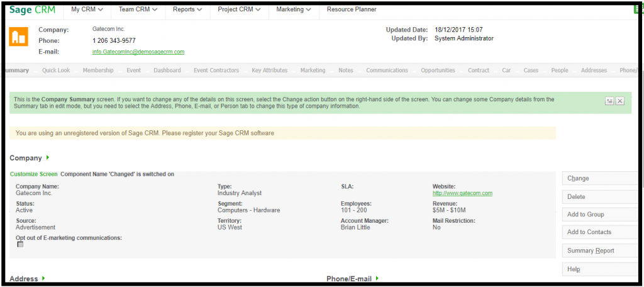Switch to the Addresses tab
Image resolution: width=644 pixels, height=287 pixels.
(x=594, y=70)
